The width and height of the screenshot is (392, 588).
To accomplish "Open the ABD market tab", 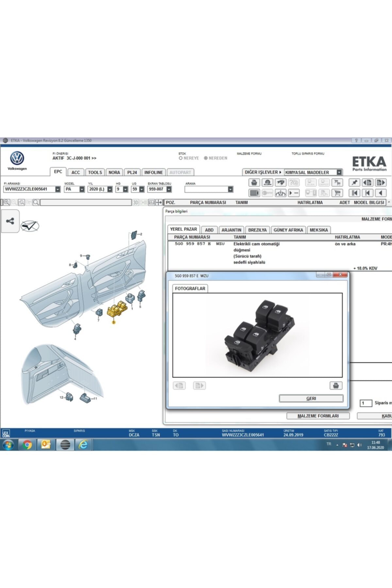I will [x=209, y=230].
